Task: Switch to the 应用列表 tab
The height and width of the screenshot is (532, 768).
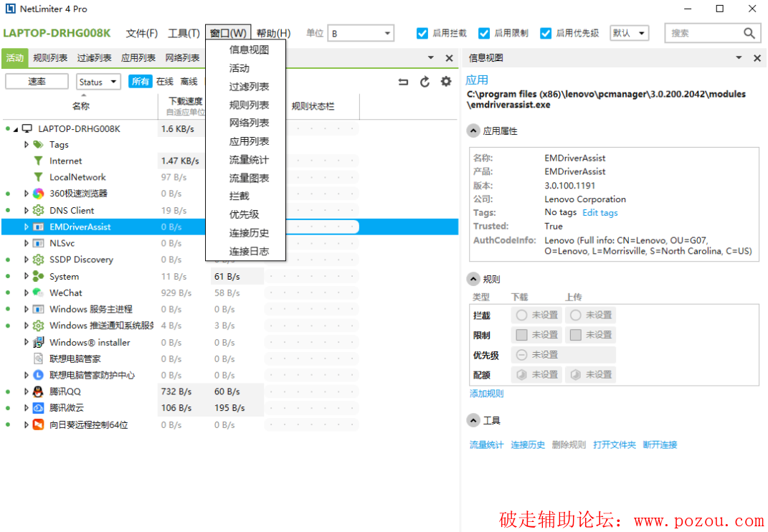Action: [x=138, y=58]
